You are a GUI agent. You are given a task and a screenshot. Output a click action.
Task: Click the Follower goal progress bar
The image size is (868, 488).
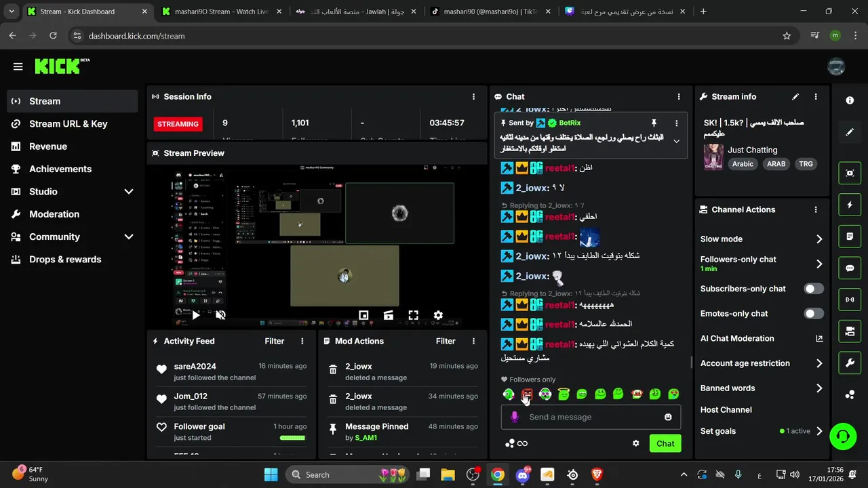point(293,438)
